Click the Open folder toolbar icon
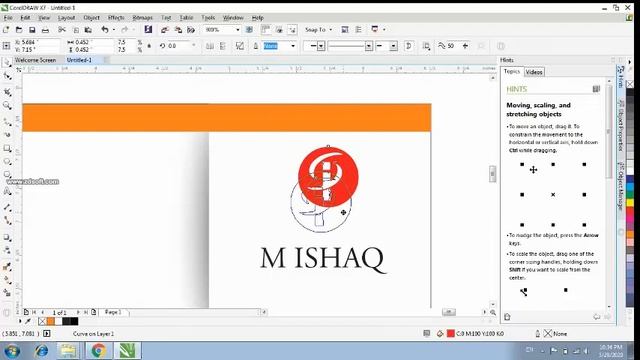Image resolution: width=640 pixels, height=360 pixels. 19,30
